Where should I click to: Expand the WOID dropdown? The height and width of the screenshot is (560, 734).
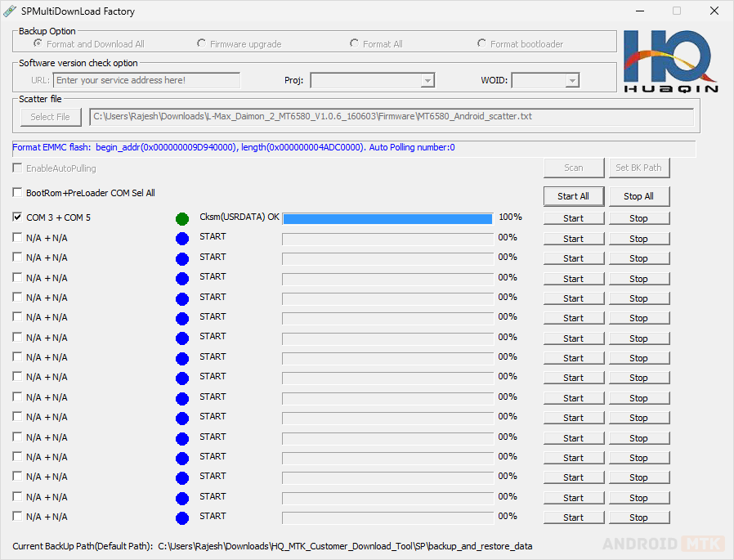tap(571, 80)
